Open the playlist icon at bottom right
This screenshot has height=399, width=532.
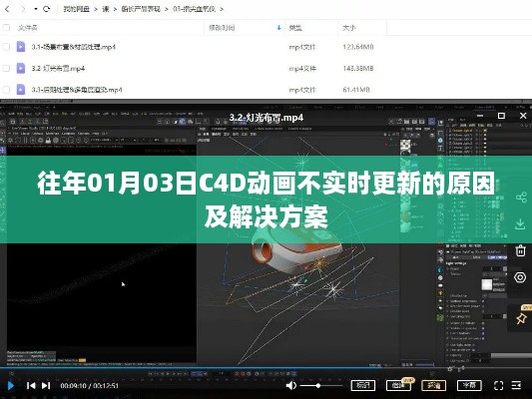[516, 385]
